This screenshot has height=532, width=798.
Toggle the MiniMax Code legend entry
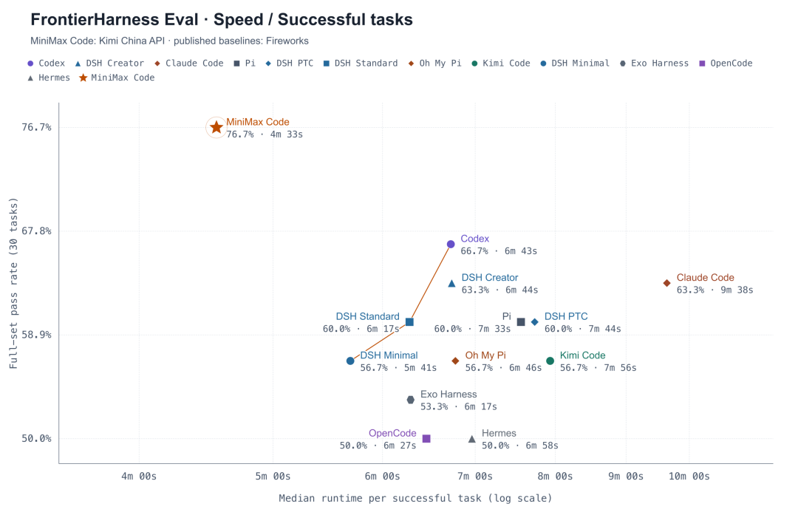pos(117,78)
